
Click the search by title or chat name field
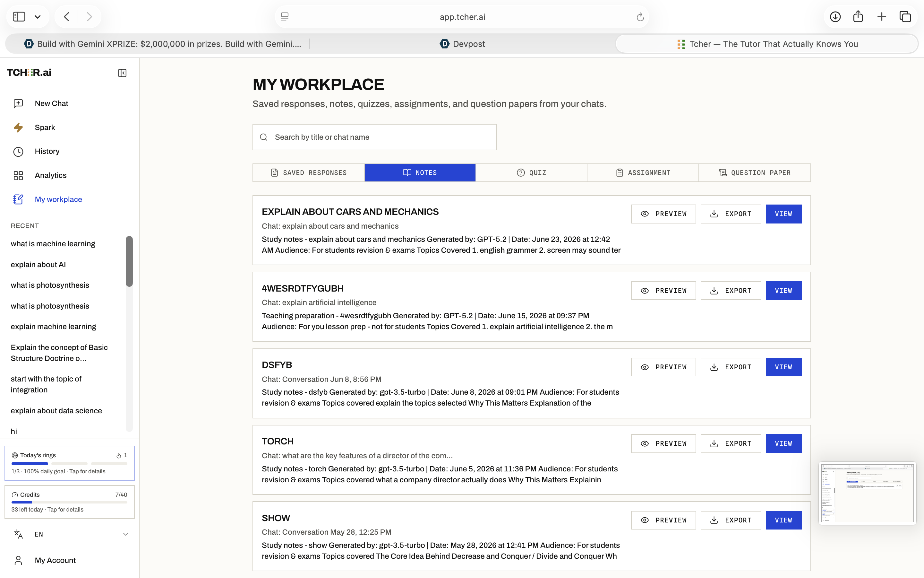tap(374, 137)
